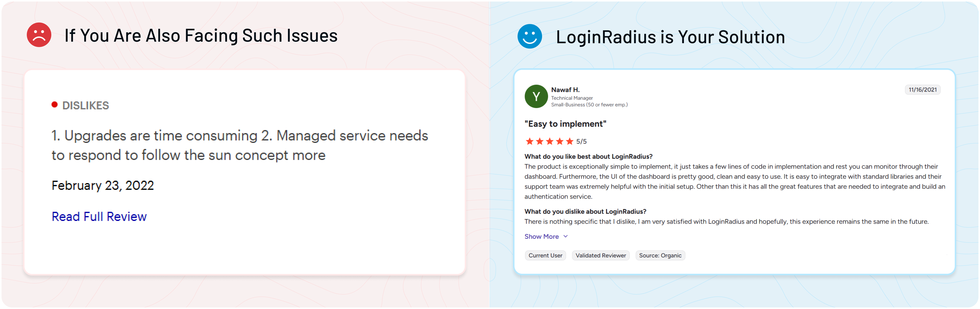
Task: Click the "Easy to implement" review title
Action: coord(565,124)
